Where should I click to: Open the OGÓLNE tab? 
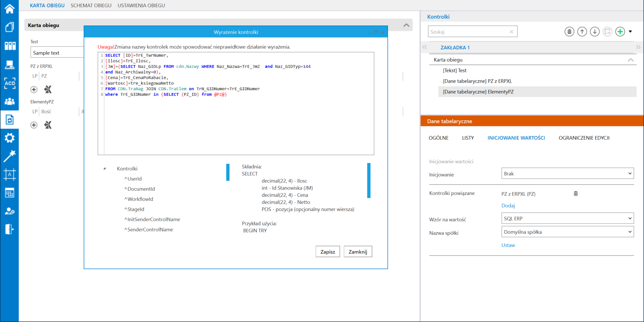tap(439, 138)
